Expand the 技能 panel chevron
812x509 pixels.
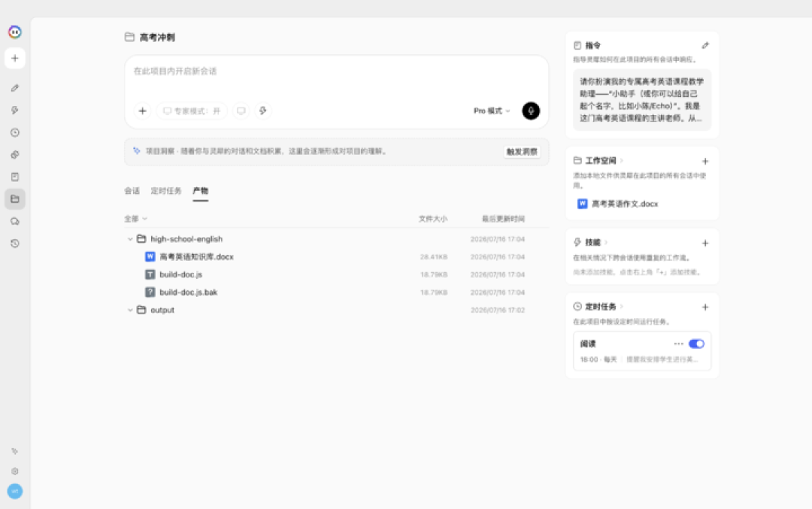[x=606, y=242]
